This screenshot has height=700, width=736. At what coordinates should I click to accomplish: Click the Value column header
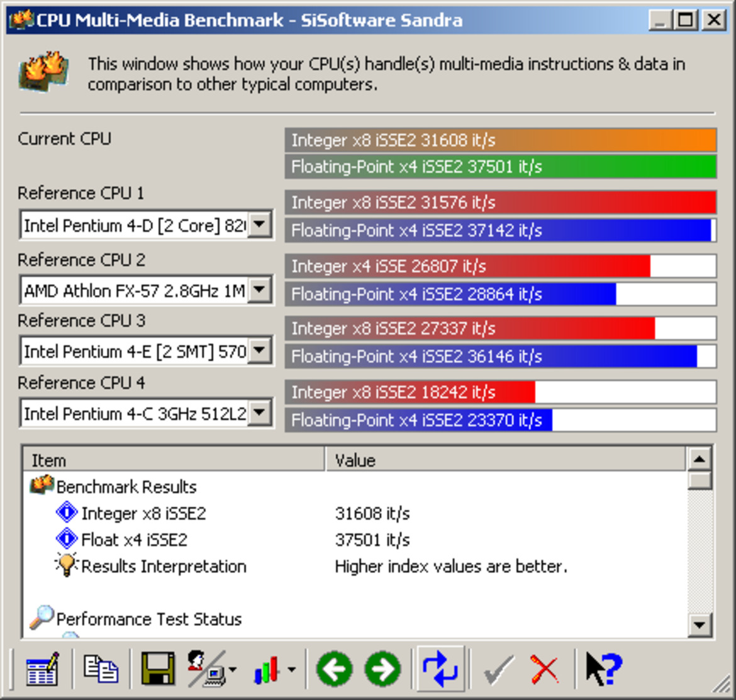pos(505,460)
